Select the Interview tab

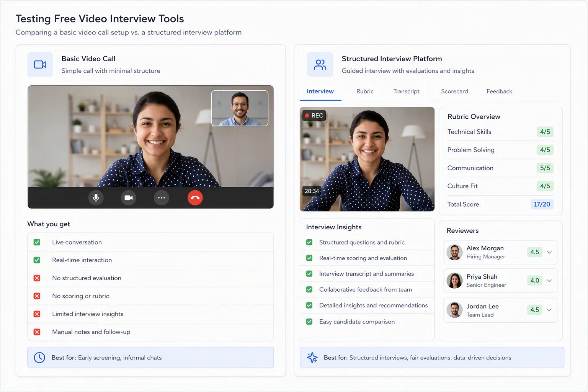click(x=320, y=91)
